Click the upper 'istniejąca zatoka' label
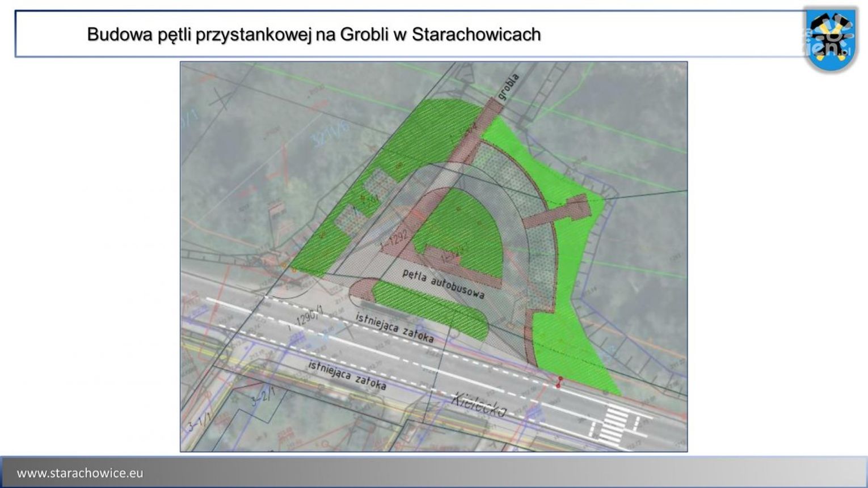Screen dimensions: 868x488 395,328
